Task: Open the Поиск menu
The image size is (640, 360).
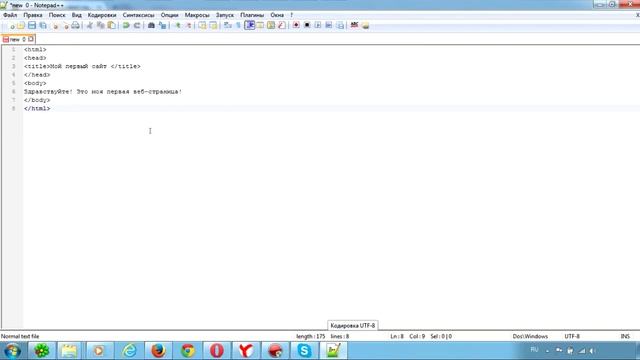Action: [x=57, y=15]
